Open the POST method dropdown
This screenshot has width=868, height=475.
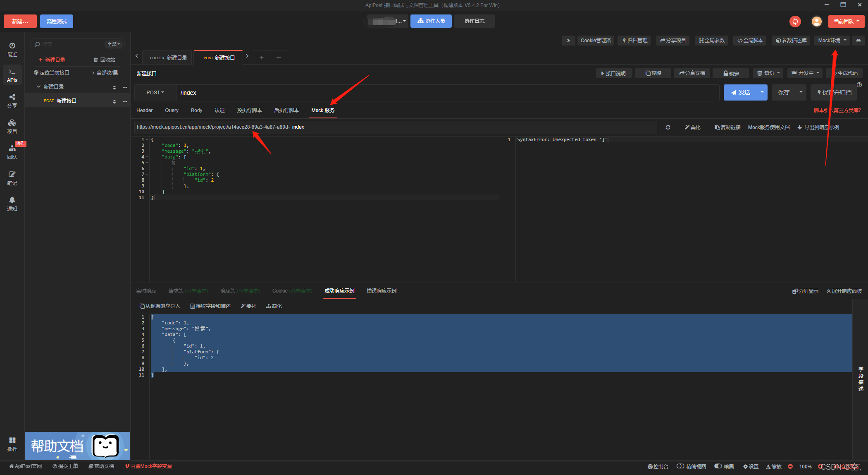(x=155, y=93)
